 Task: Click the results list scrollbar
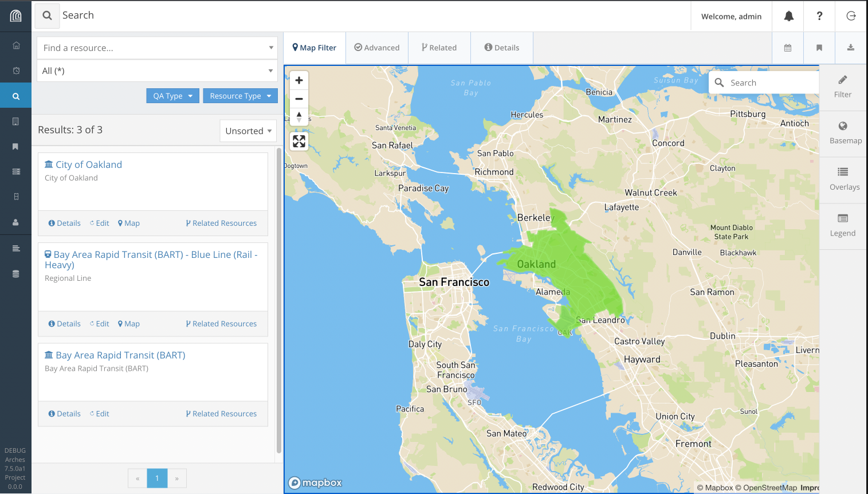tap(279, 301)
